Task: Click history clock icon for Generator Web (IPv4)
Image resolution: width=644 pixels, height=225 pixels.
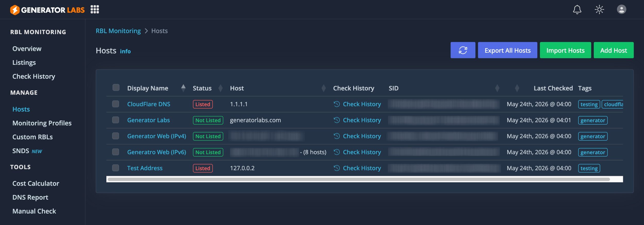Action: tap(337, 136)
